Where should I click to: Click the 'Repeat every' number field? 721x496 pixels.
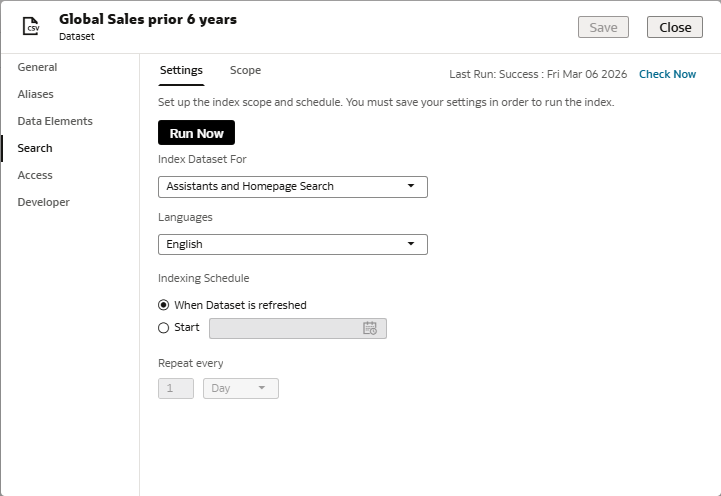[175, 388]
